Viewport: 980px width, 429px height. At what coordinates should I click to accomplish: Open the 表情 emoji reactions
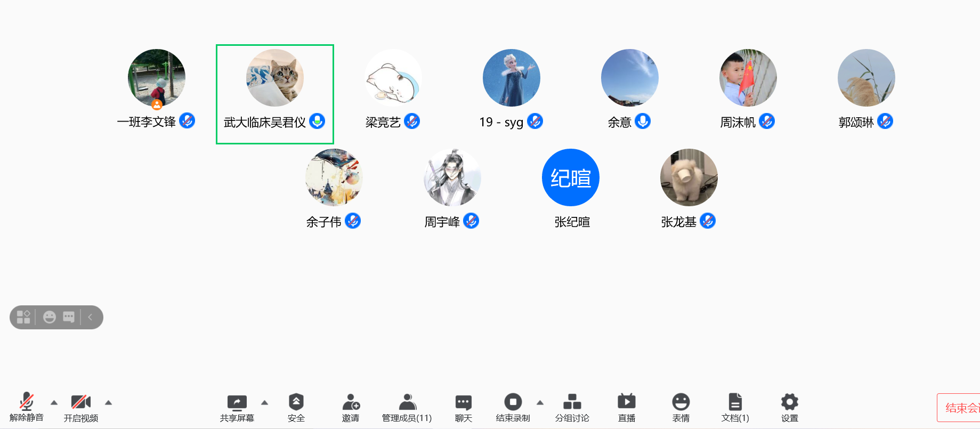point(681,408)
